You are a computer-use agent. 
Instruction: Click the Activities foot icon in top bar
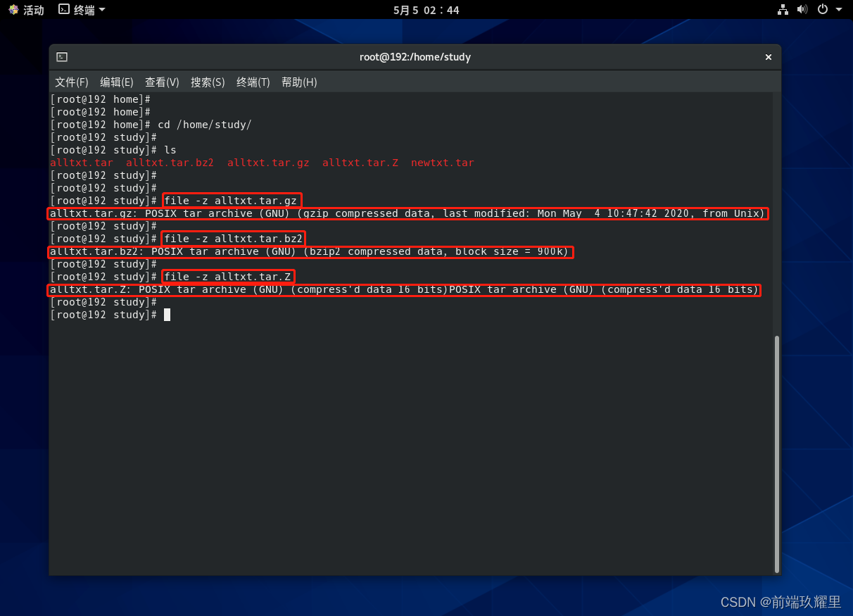pyautogui.click(x=14, y=10)
